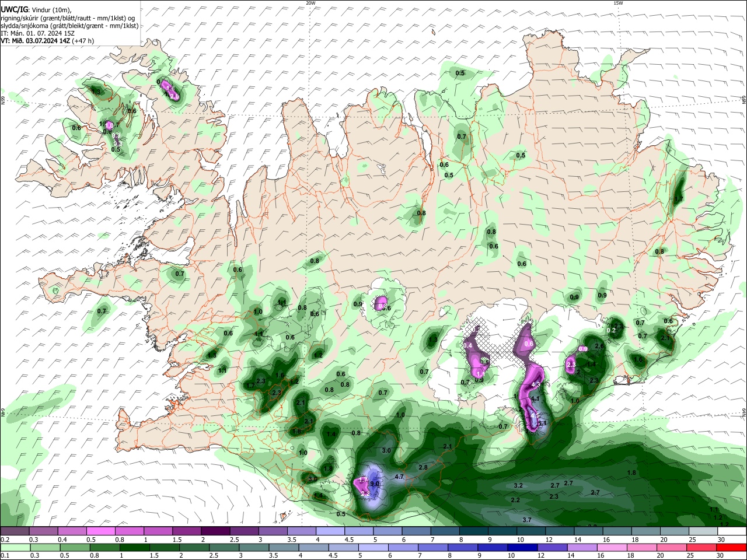
Task: Click the white 0.4 snow value on the glacier
Action: click(x=467, y=346)
